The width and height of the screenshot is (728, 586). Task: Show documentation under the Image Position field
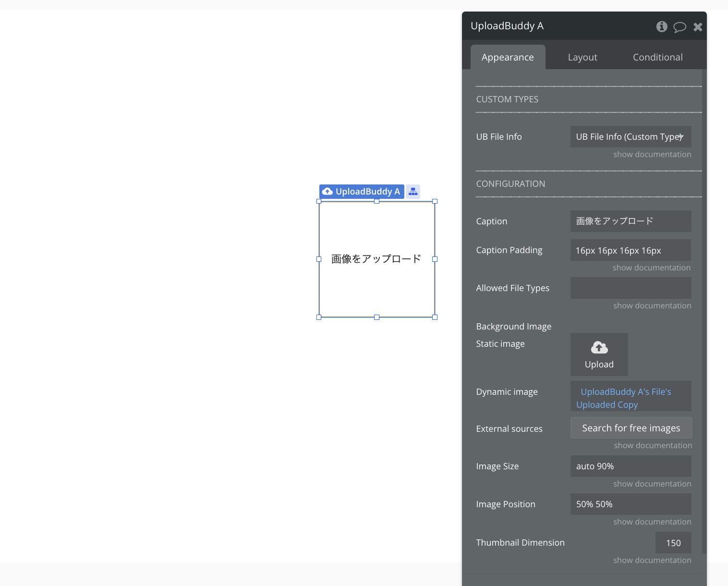652,522
